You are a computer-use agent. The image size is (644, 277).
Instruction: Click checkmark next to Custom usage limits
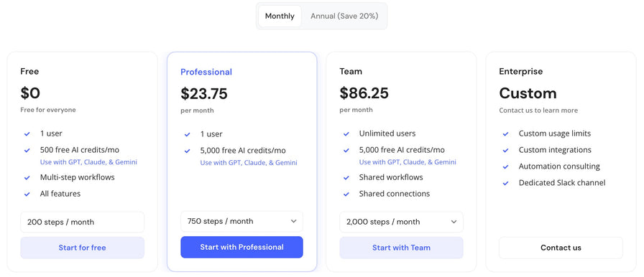click(x=505, y=134)
